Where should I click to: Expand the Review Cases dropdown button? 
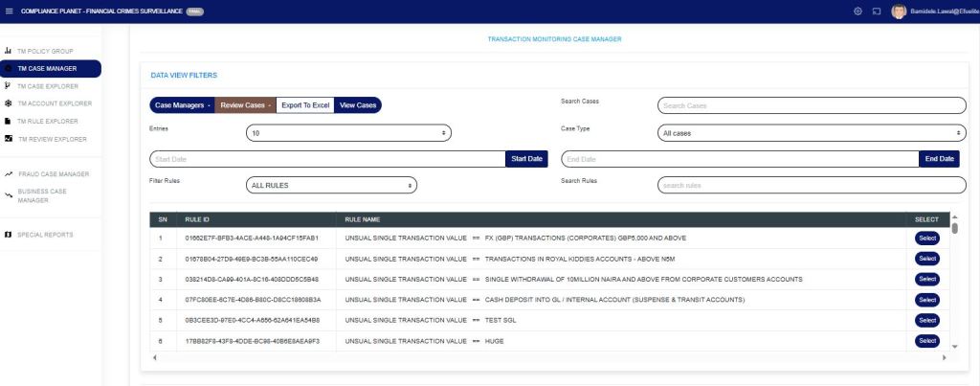(x=245, y=105)
